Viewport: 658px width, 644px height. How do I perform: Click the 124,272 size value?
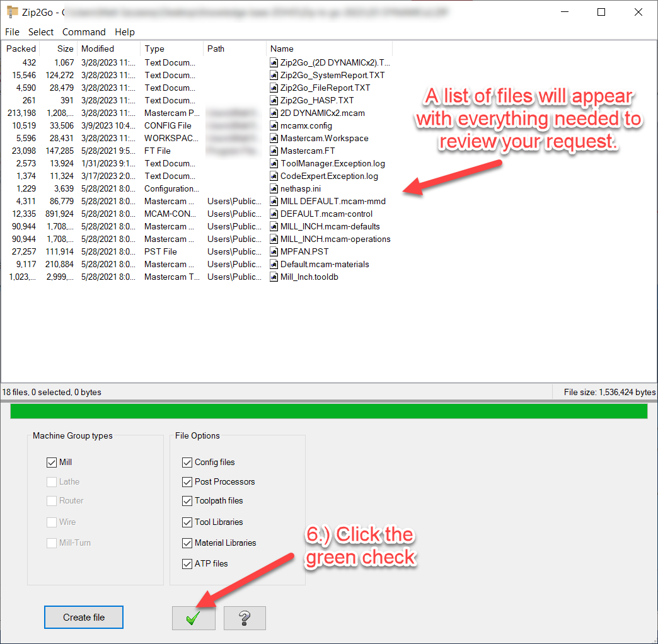[60, 75]
